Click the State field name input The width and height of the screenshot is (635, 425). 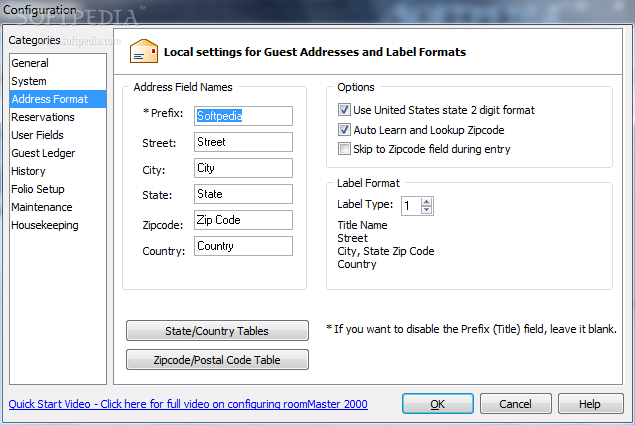[x=243, y=194]
